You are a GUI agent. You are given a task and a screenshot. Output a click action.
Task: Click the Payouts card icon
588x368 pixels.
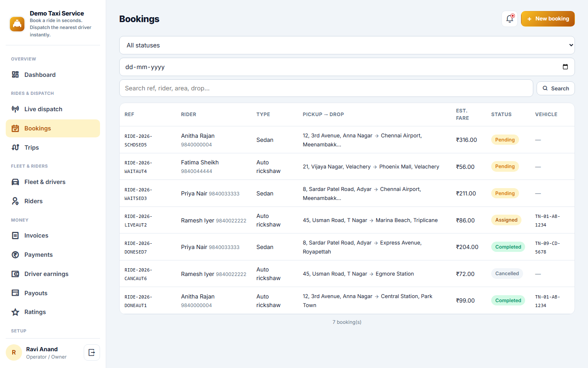[16, 293]
